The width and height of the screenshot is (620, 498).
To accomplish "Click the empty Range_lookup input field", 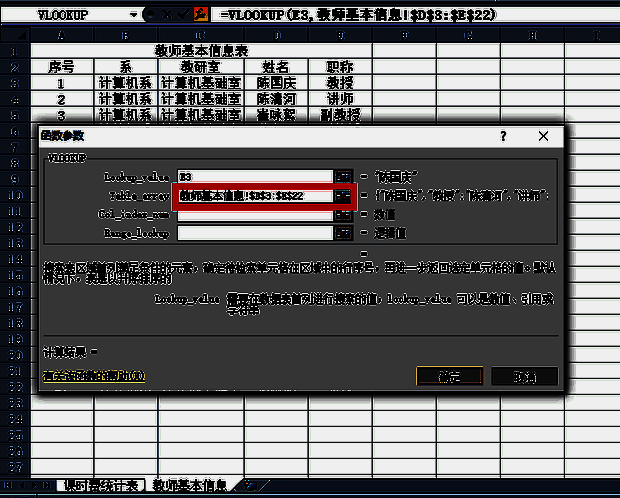I will click(255, 233).
